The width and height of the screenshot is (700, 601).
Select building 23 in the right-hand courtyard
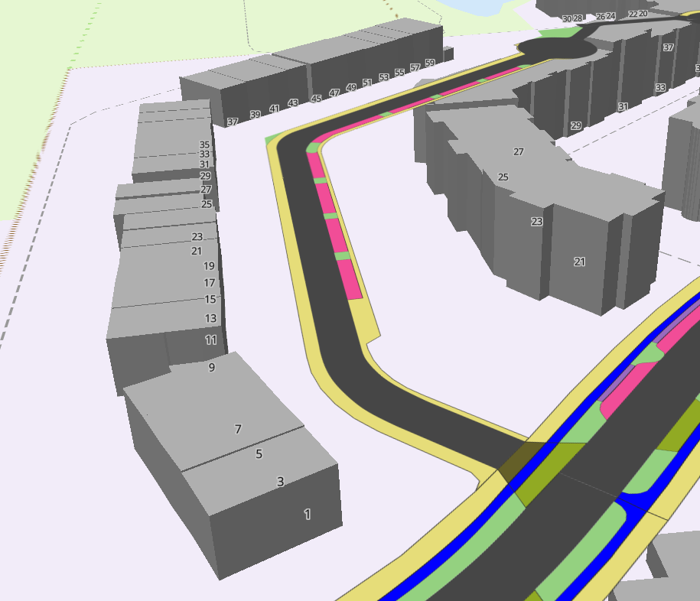tap(536, 222)
